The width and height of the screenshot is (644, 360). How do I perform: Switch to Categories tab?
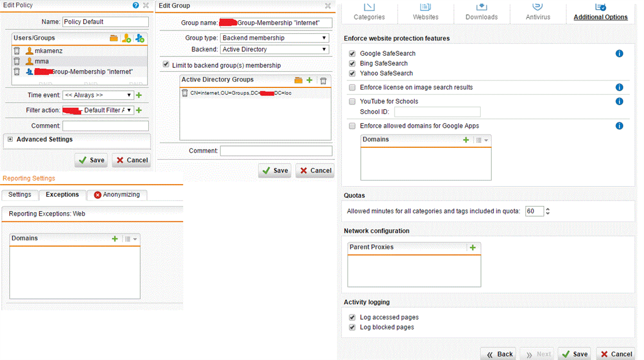click(x=369, y=12)
